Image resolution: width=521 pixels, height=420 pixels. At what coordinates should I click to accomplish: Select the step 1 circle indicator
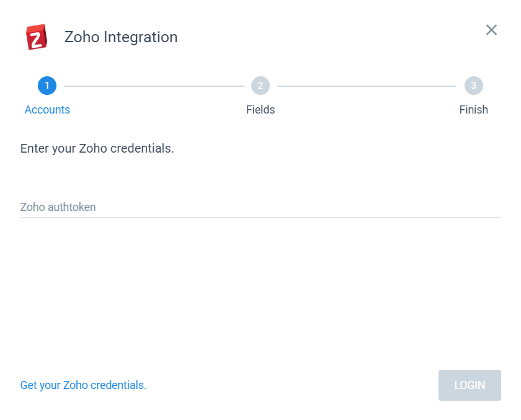pos(47,86)
